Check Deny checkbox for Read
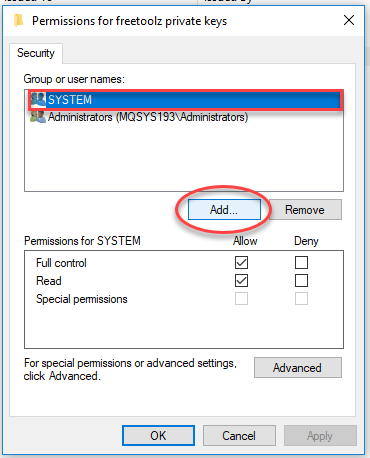 301,281
